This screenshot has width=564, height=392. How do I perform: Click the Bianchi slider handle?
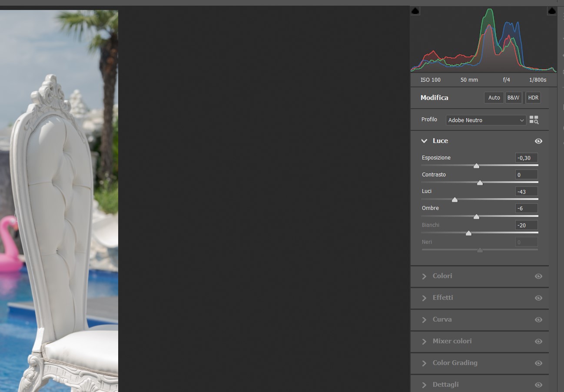(468, 233)
